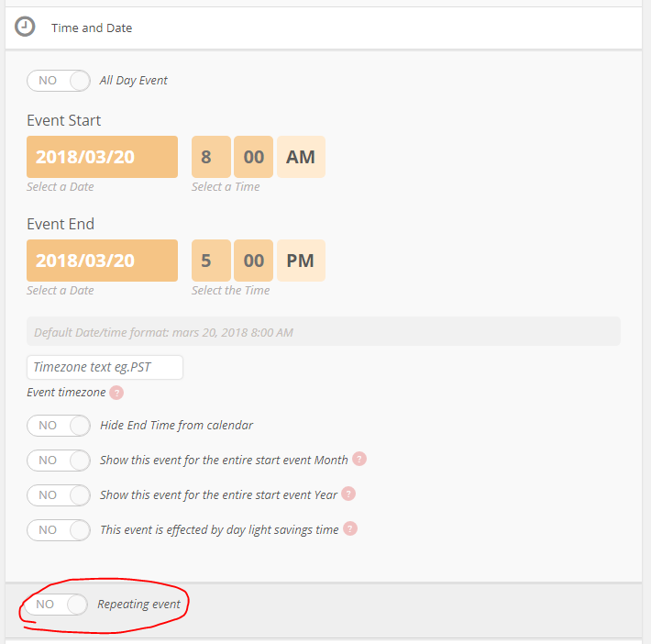The image size is (651, 644).
Task: Select the Event Start minutes field
Action: 254,157
